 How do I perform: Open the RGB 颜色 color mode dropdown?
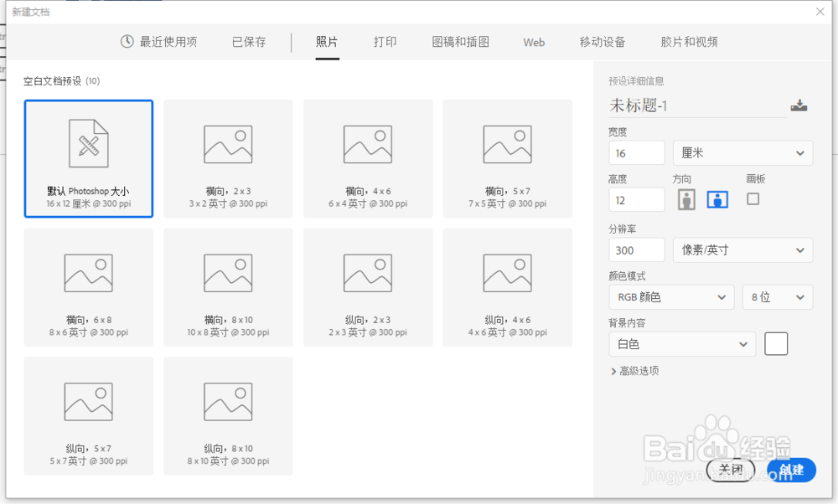(670, 297)
